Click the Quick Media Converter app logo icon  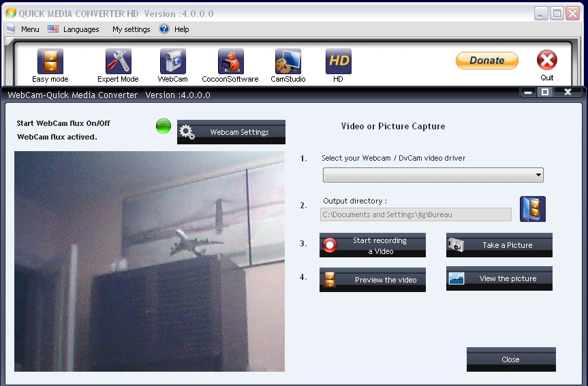(10, 13)
